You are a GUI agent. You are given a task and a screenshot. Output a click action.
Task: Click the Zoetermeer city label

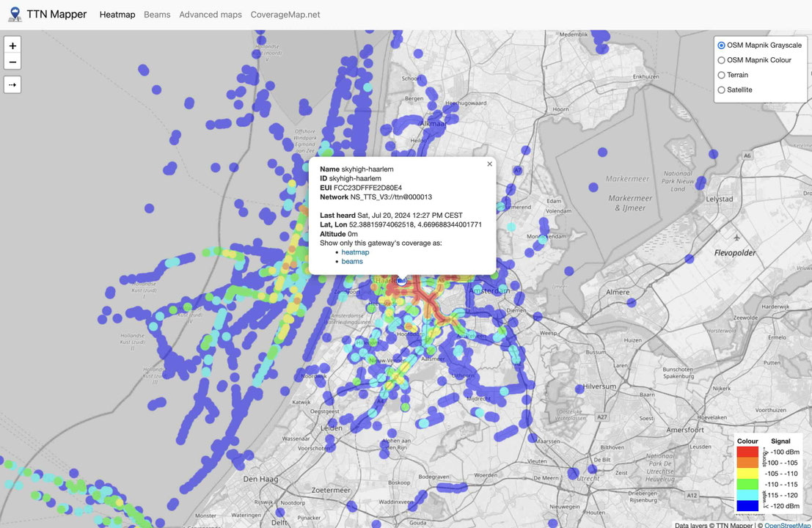pyautogui.click(x=331, y=490)
